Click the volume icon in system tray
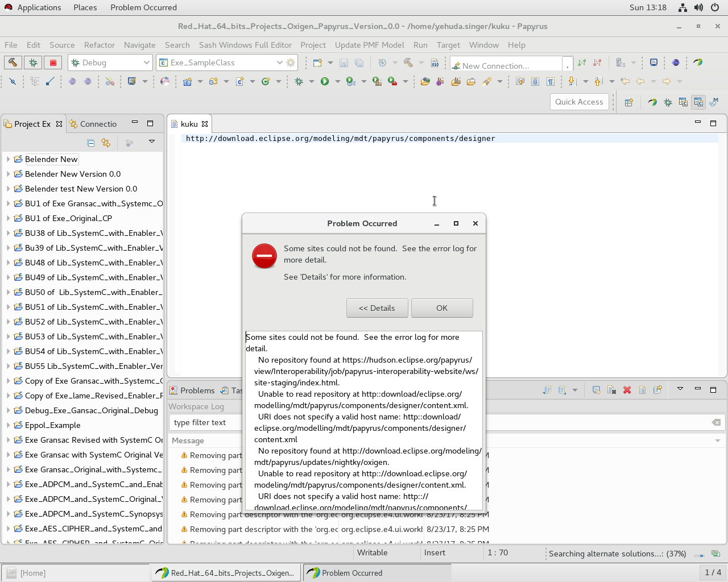 point(698,7)
